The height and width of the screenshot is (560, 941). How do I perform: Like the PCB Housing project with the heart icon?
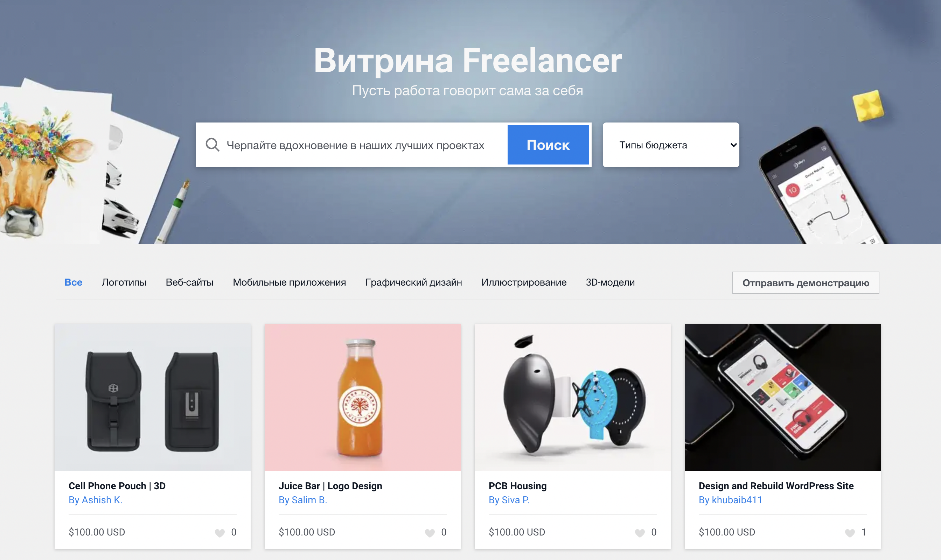(640, 532)
